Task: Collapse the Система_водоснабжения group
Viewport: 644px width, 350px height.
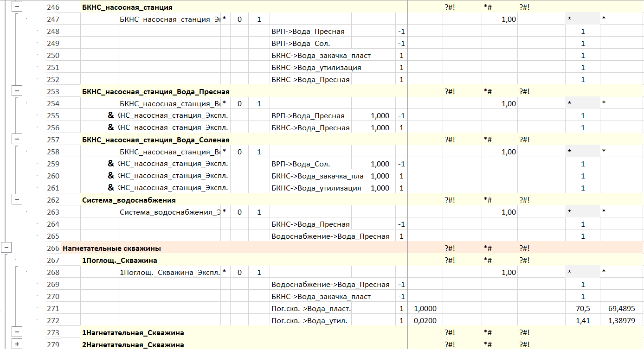Action: [x=17, y=199]
